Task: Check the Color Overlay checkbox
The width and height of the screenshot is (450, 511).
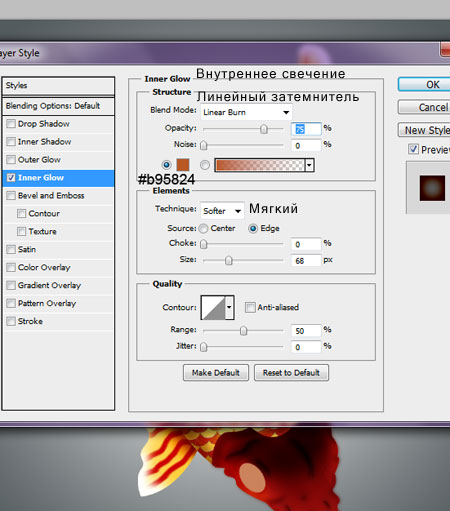Action: [11, 267]
